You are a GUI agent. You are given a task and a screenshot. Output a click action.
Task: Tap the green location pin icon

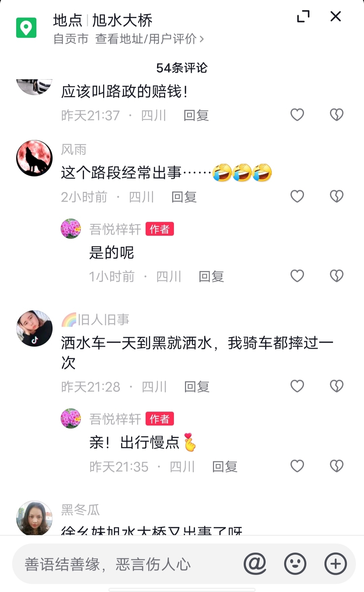[x=26, y=28]
